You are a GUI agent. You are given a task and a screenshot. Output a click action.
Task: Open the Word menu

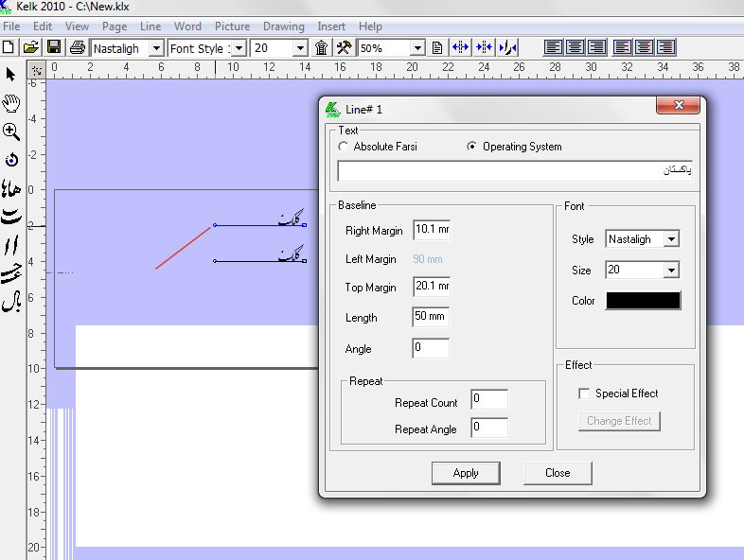click(x=187, y=26)
